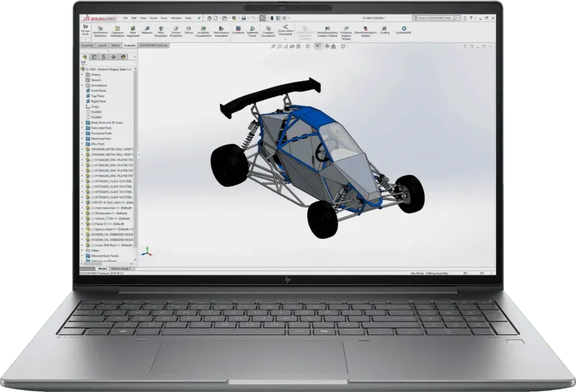This screenshot has height=392, width=576.
Task: Click the Print icon
Action: pos(243,17)
